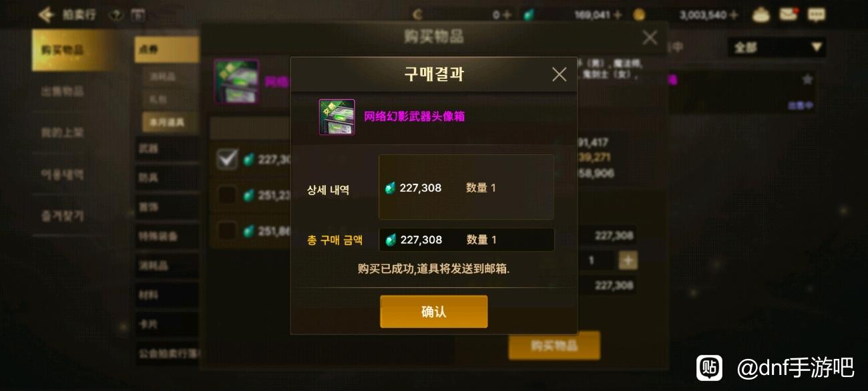Viewport: 868px width, 391px height.
Task: Click the plus next to 3,003,540 gold
Action: (734, 15)
